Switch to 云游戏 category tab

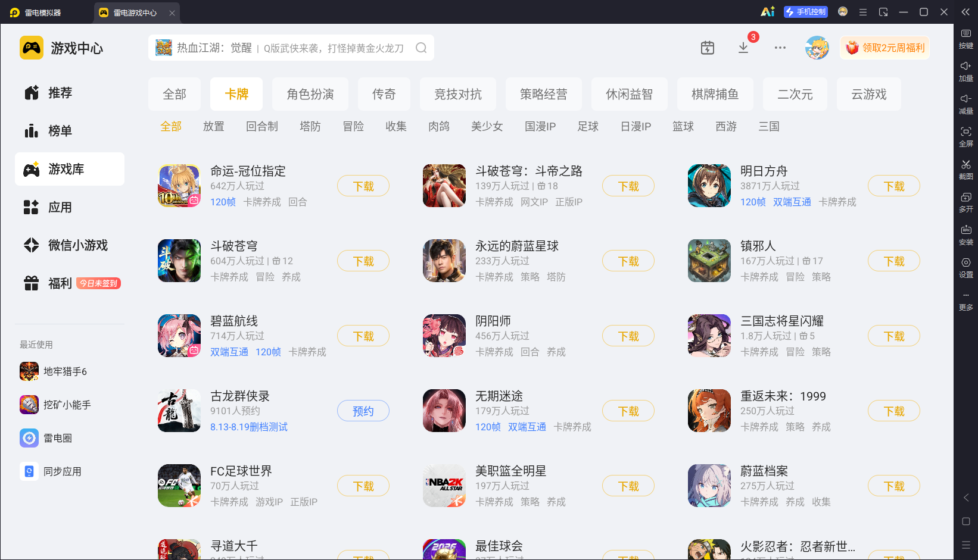[869, 94]
